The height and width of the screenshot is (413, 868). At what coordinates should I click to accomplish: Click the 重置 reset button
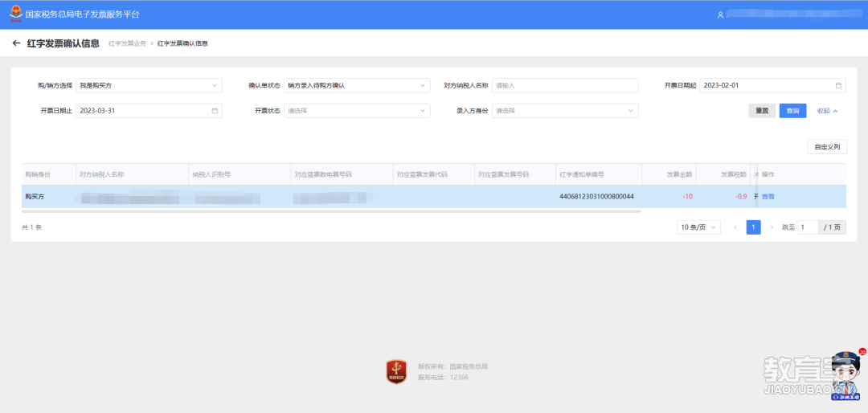[762, 111]
